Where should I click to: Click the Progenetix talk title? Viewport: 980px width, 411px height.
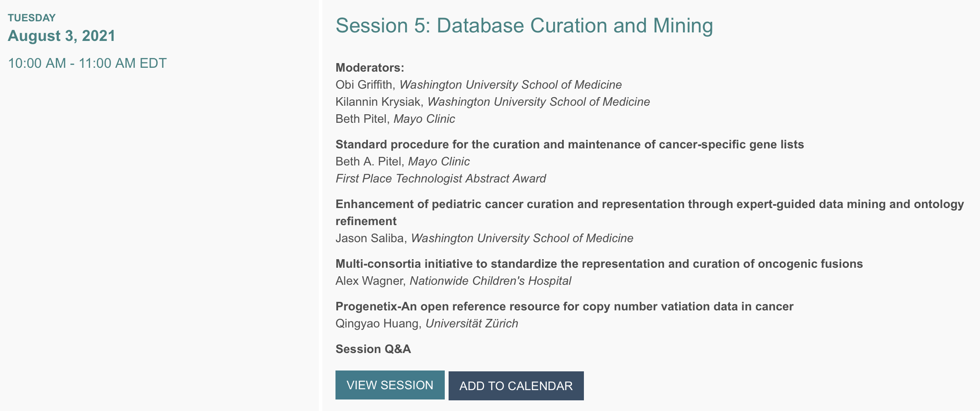point(564,307)
